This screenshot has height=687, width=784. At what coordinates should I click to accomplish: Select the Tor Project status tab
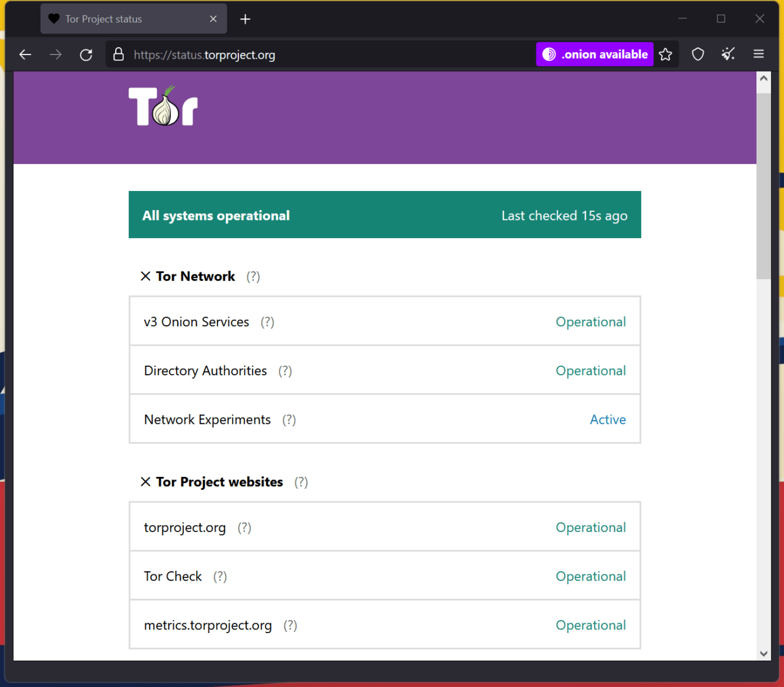[134, 19]
